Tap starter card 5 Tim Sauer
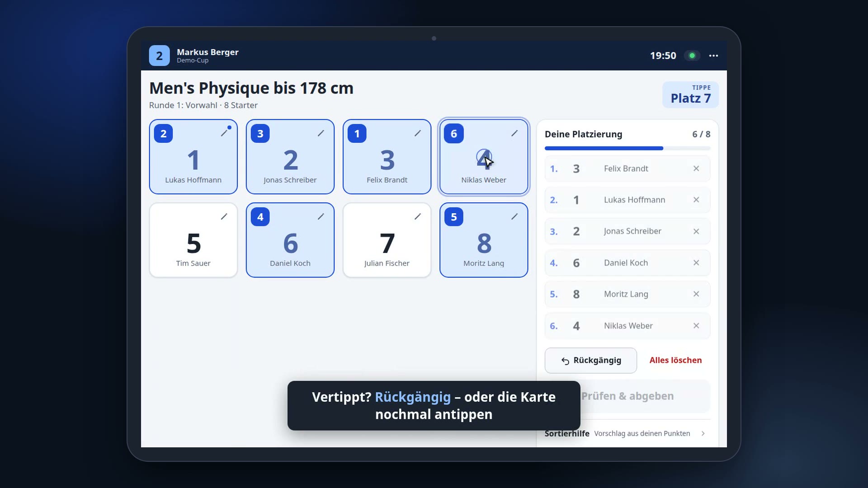Screen dimensions: 868x488 (x=193, y=240)
